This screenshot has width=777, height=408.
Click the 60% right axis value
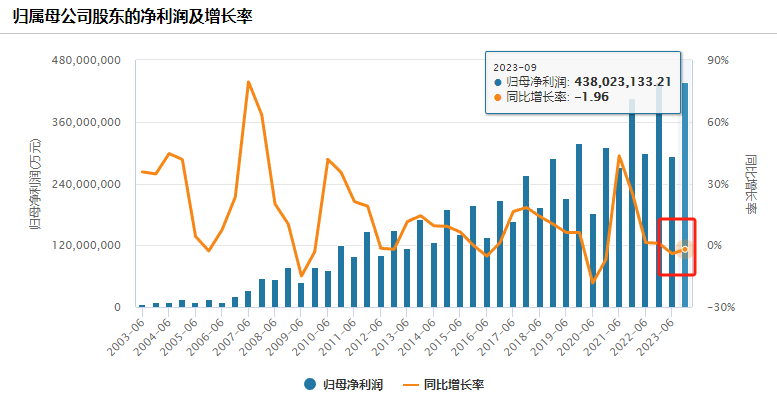point(718,122)
